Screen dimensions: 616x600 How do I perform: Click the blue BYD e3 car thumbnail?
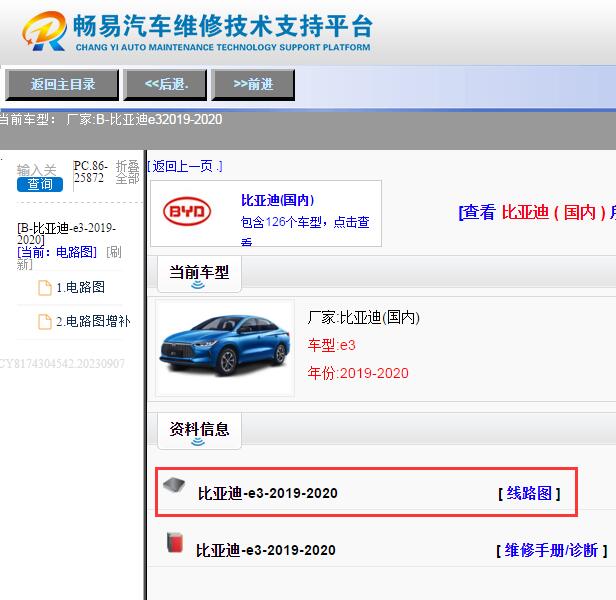coord(225,347)
